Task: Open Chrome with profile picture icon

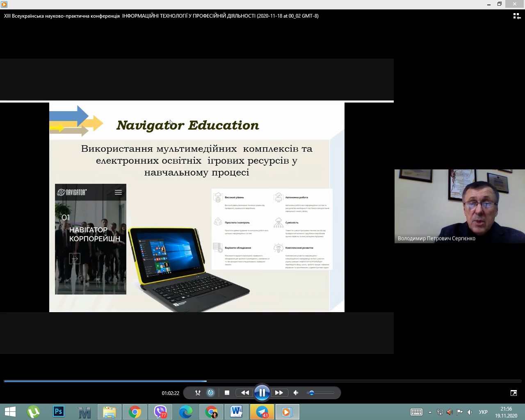Action: click(x=211, y=412)
